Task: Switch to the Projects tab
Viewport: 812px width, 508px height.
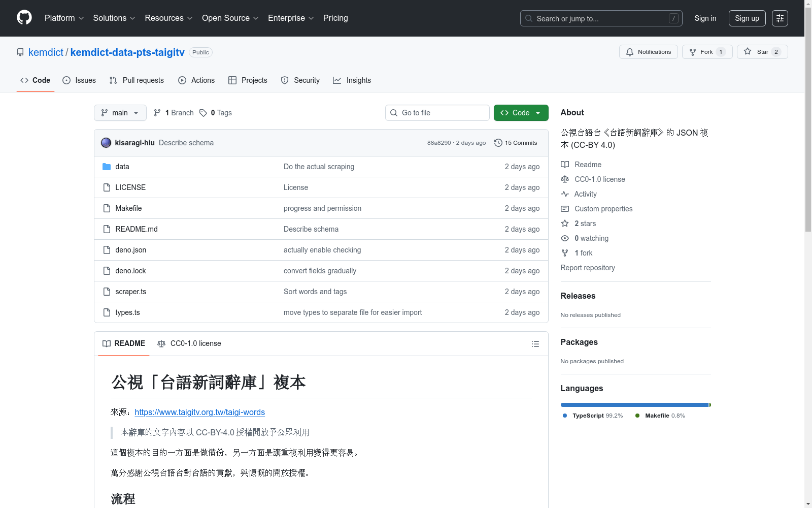Action: click(x=248, y=80)
